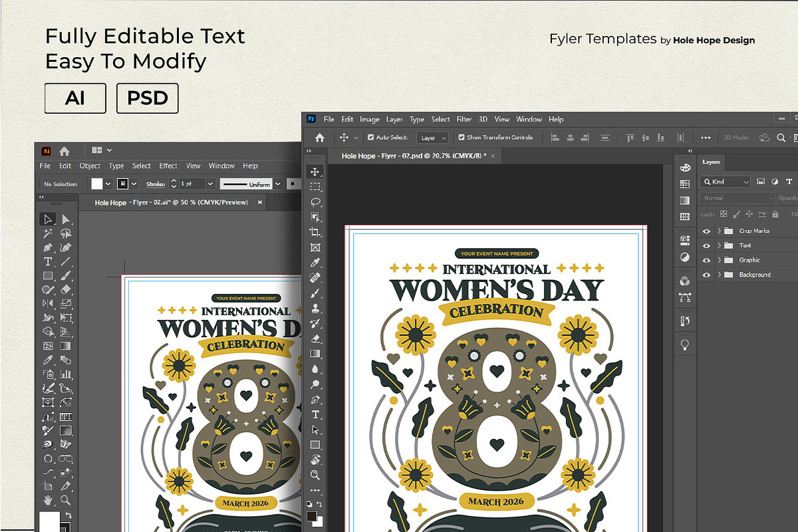Select Illustrator's Eraser tool
The image size is (798, 532).
pos(66,290)
